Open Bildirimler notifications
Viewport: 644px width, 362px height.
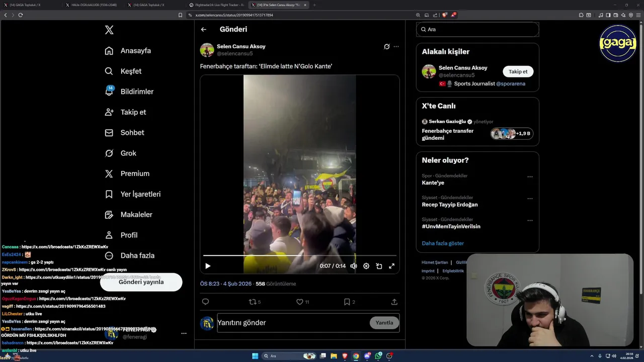(129, 92)
